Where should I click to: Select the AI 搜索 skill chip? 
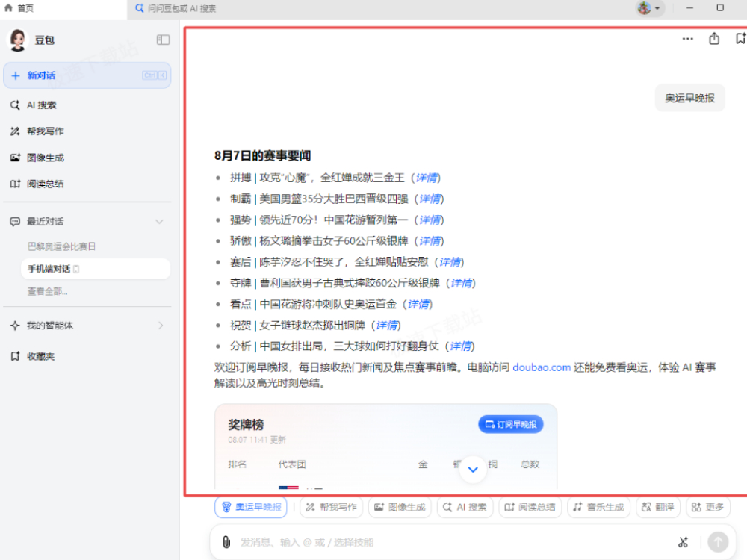click(x=465, y=507)
